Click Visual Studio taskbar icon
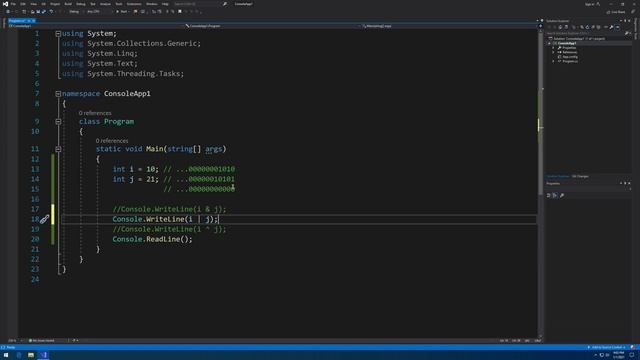Viewport: 640px width, 360px height. pyautogui.click(x=44, y=355)
